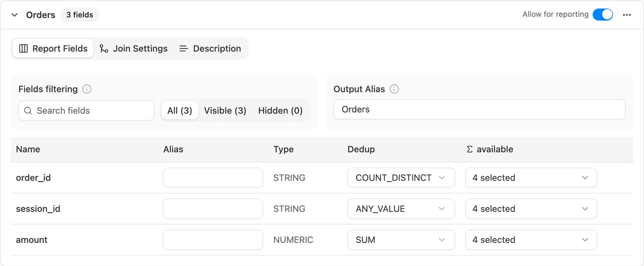Screen dimensions: 644x266
Task: Open the COUNT_DISTINCT dedup dropdown
Action: coord(401,178)
